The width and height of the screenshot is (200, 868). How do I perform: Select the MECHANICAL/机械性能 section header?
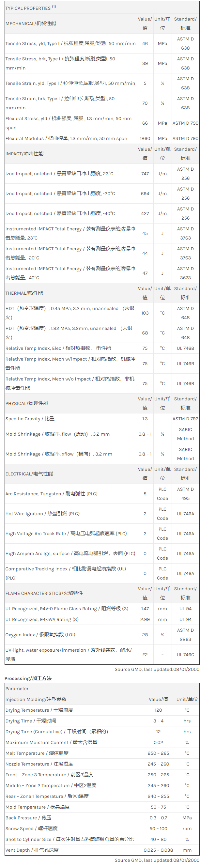tap(31, 23)
